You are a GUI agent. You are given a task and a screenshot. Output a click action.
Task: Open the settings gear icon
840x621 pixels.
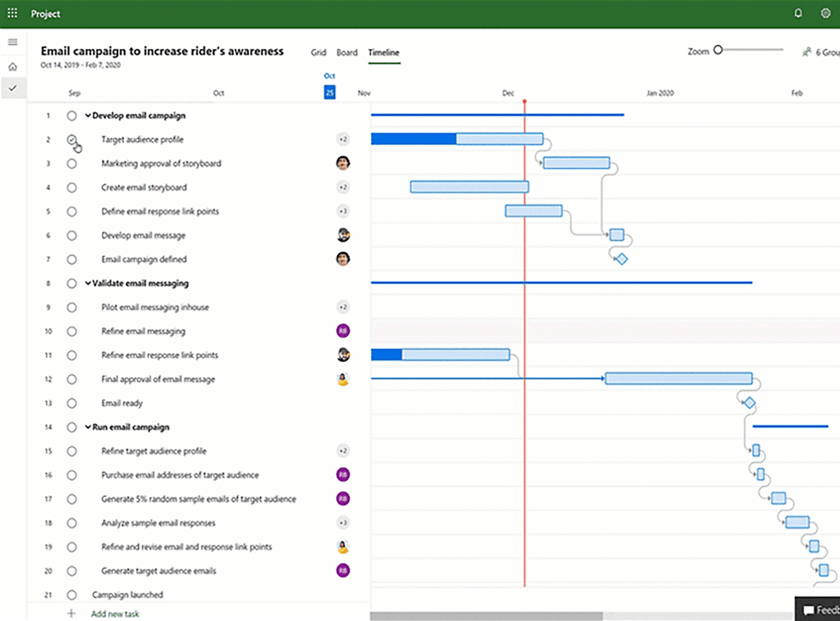[x=825, y=13]
